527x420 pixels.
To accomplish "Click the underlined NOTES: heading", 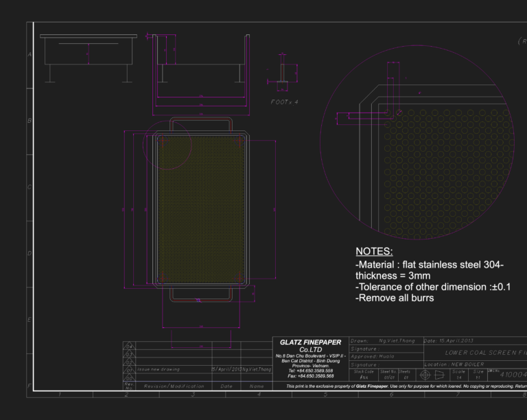I will pos(374,251).
